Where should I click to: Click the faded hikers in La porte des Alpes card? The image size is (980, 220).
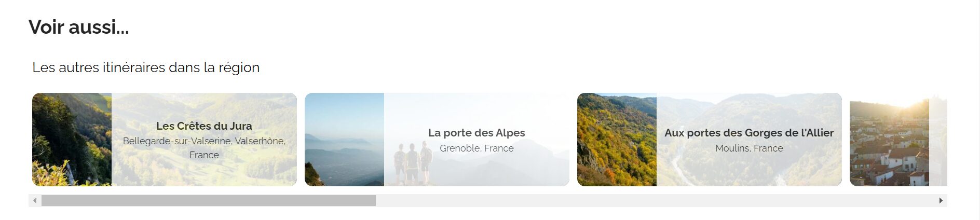pos(412,163)
